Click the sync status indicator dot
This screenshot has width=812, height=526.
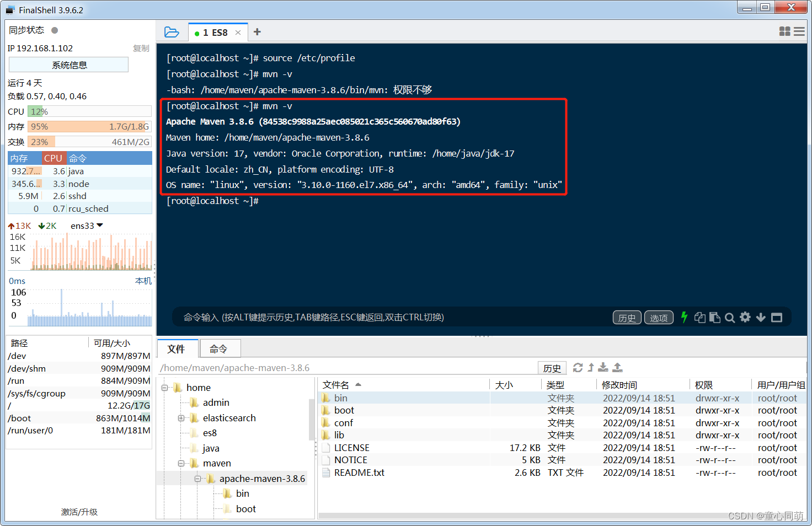pos(55,30)
